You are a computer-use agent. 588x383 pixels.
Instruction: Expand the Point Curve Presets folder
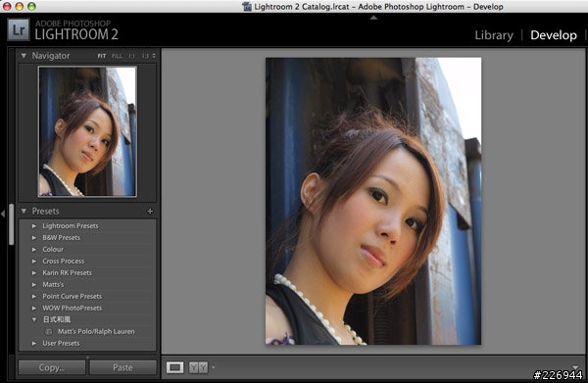tap(34, 297)
